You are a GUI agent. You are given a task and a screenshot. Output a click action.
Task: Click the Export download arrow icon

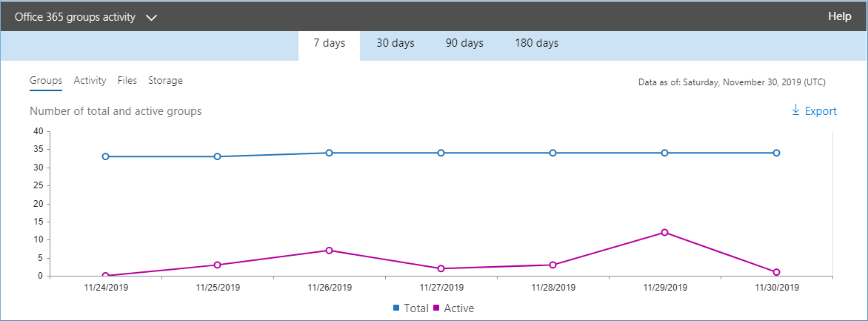click(796, 110)
